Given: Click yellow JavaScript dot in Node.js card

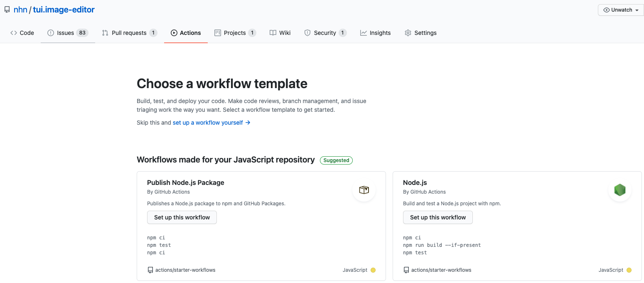Looking at the screenshot, I should pos(629,270).
